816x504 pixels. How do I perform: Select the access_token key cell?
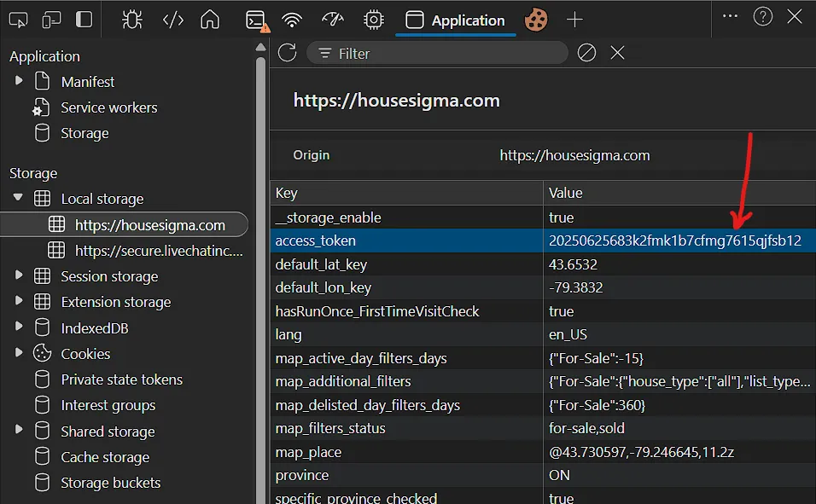[x=406, y=240]
